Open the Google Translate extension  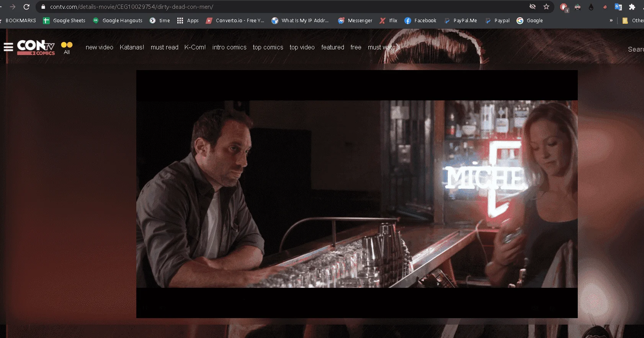click(x=618, y=7)
